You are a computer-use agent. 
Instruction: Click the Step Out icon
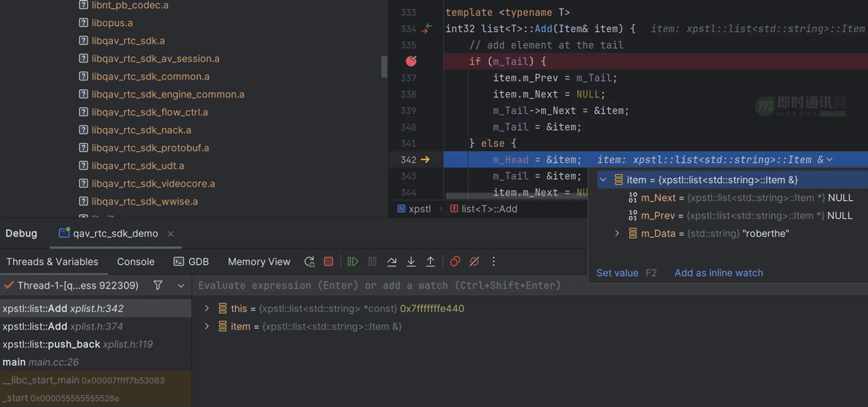(x=430, y=262)
